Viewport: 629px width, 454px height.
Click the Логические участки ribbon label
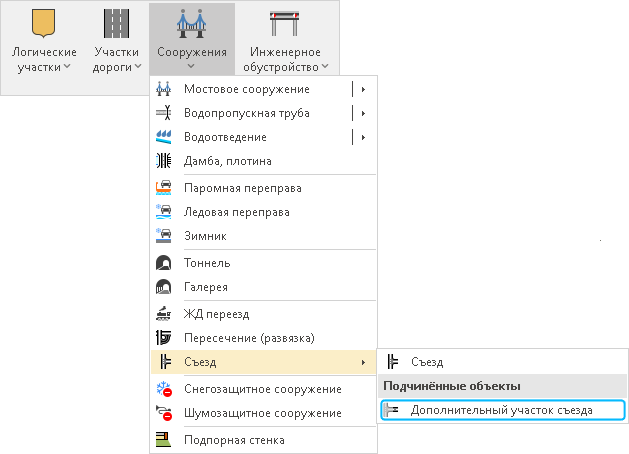coord(44,59)
